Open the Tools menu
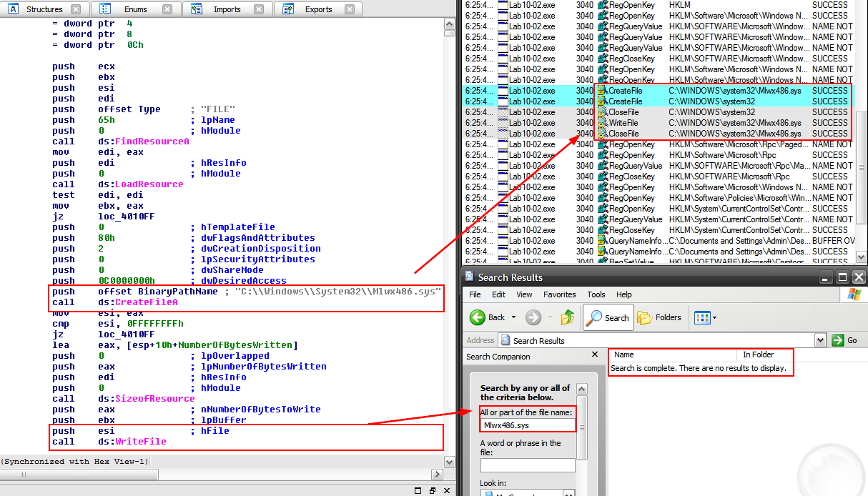This screenshot has width=868, height=496. pos(596,294)
